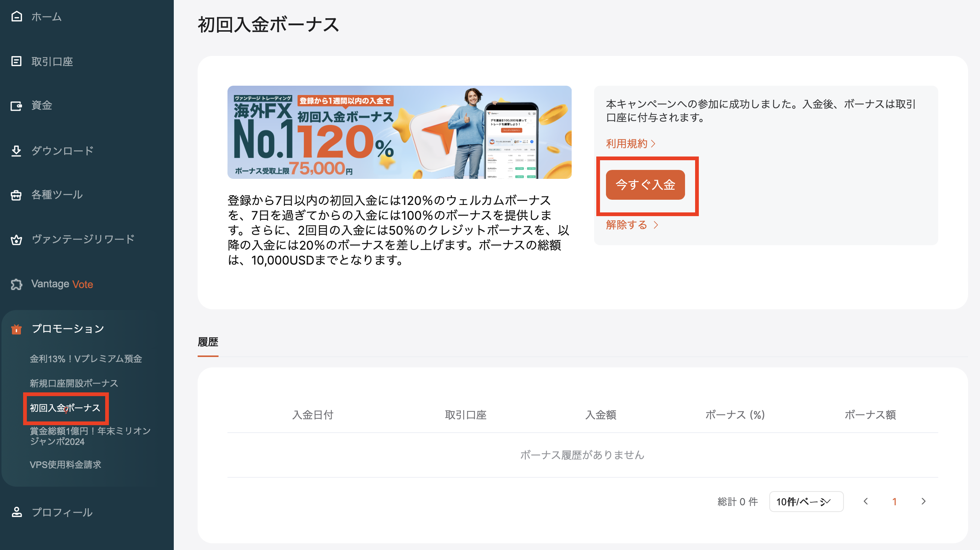Click the ボーナス額 column header
The image size is (980, 550).
(x=870, y=415)
